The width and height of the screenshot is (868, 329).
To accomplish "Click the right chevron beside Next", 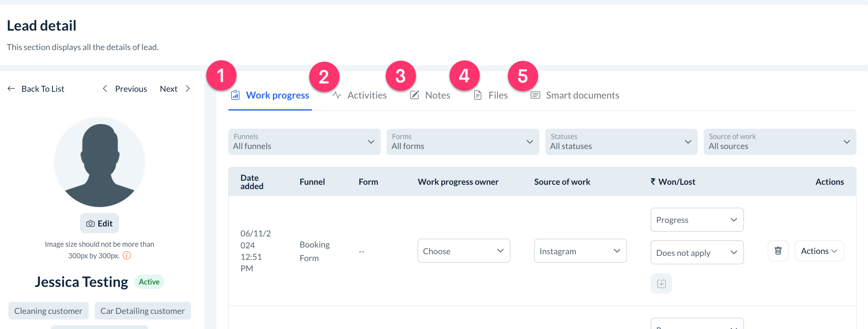I will click(188, 89).
